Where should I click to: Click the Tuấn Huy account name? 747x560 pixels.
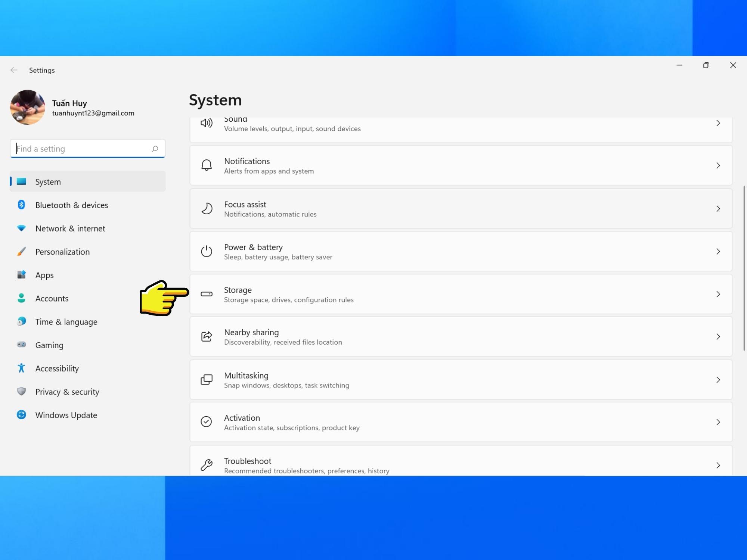click(x=69, y=103)
